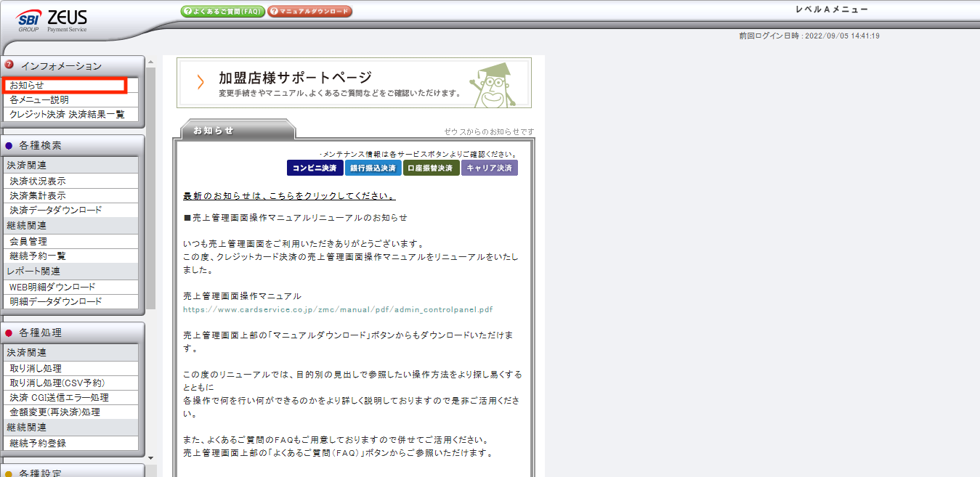Screen dimensions: 980x477
Task: Select the お知らせ tab header
Action: tap(238, 131)
